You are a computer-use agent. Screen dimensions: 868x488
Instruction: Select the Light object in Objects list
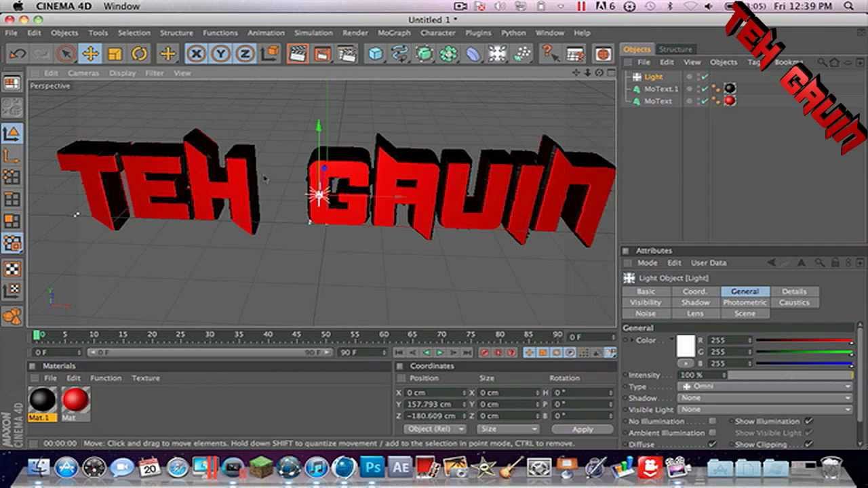coord(653,77)
